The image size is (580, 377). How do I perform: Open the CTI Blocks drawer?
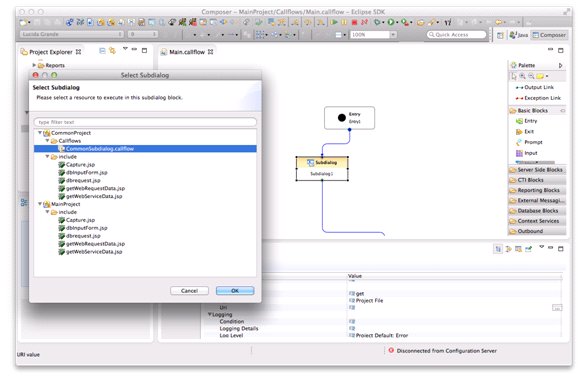(x=537, y=180)
